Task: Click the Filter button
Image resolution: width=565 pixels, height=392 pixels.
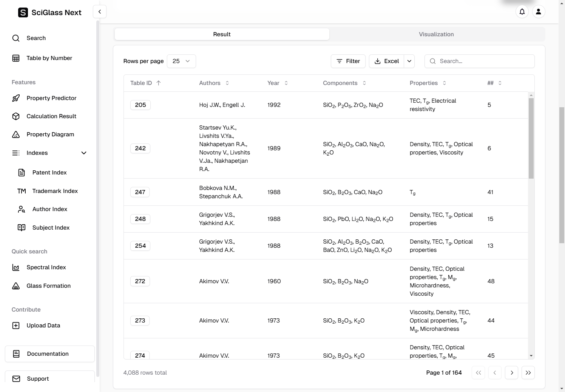Action: [348, 61]
